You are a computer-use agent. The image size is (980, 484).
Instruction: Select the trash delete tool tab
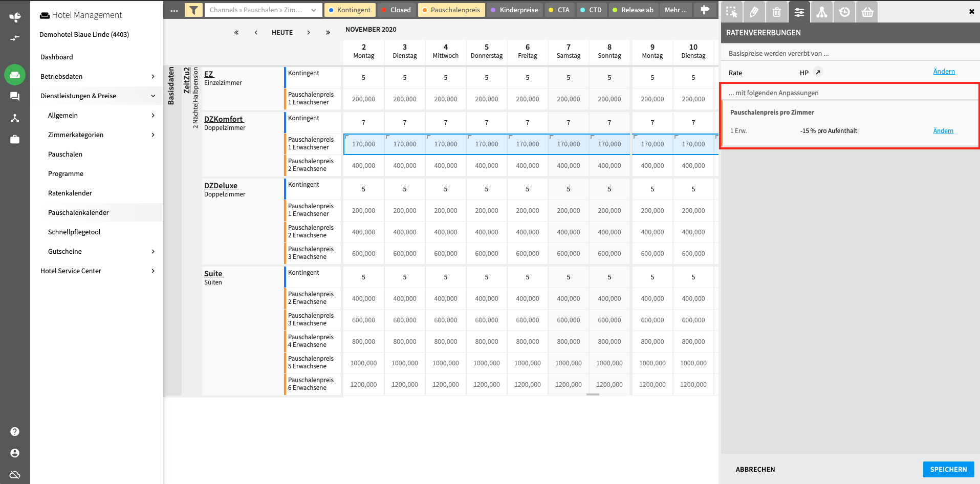point(777,12)
